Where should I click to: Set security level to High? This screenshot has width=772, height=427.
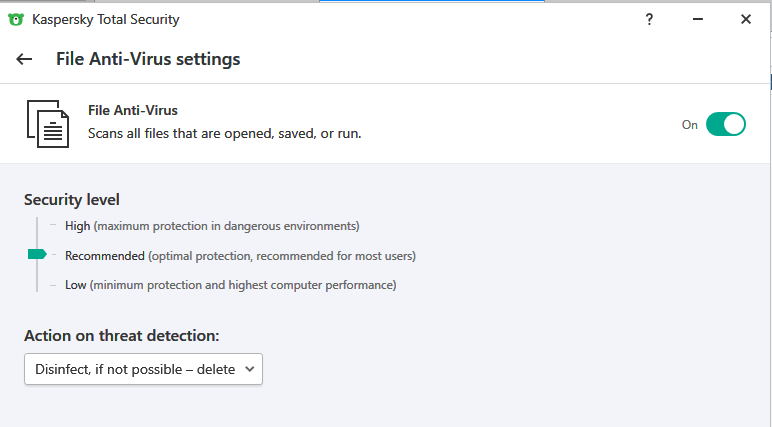point(77,226)
